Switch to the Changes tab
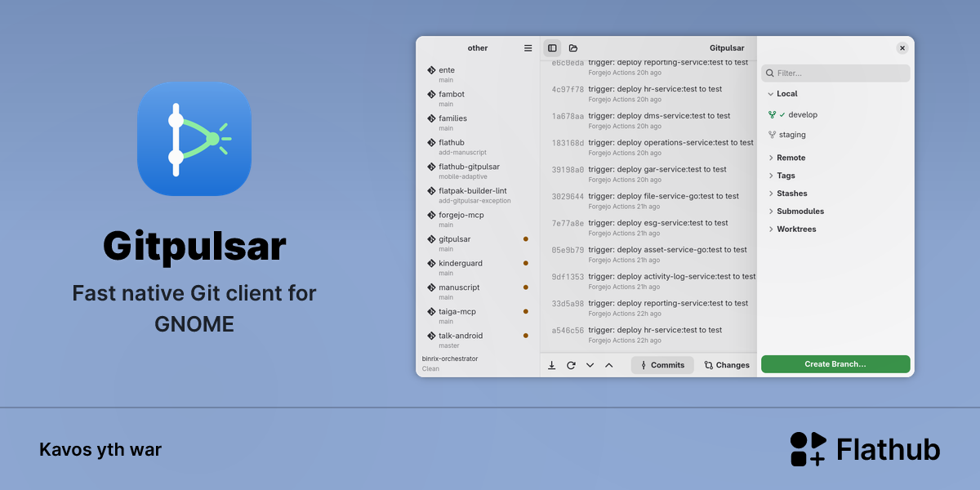 coord(727,365)
